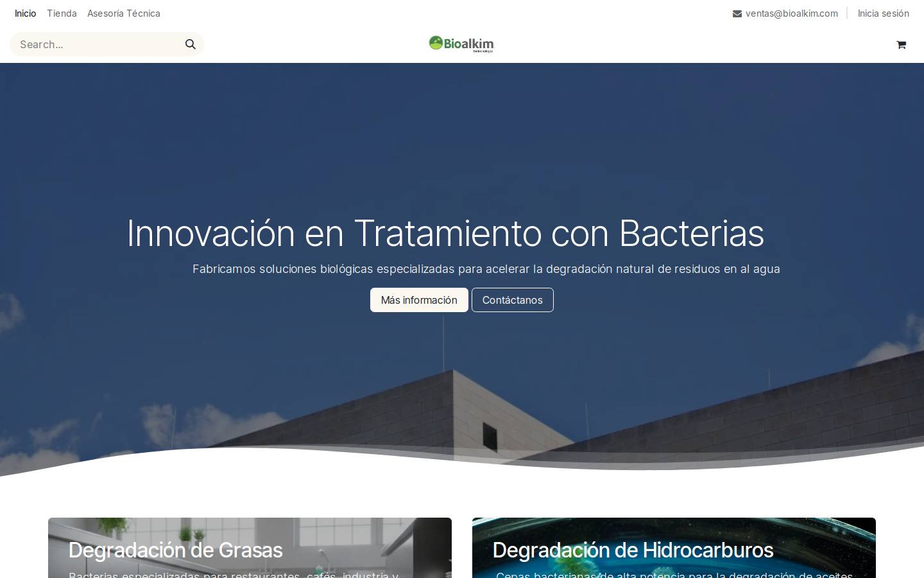Click the ventas@bioalkim.com email link
This screenshot has width=924, height=578.
click(791, 13)
